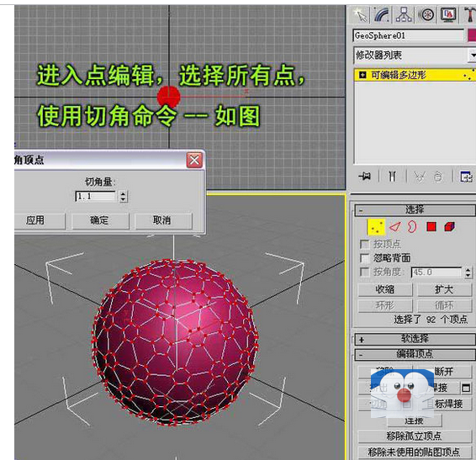The height and width of the screenshot is (460, 476).
Task: Click 移除孤立顶点 button
Action: 415,436
